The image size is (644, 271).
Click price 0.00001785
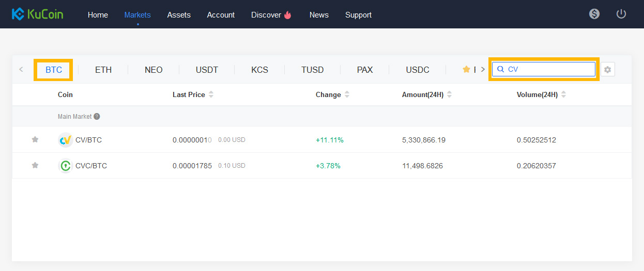(192, 166)
